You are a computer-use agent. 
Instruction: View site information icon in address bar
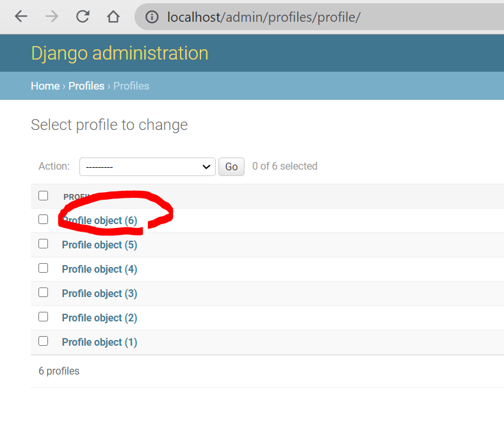tap(152, 17)
